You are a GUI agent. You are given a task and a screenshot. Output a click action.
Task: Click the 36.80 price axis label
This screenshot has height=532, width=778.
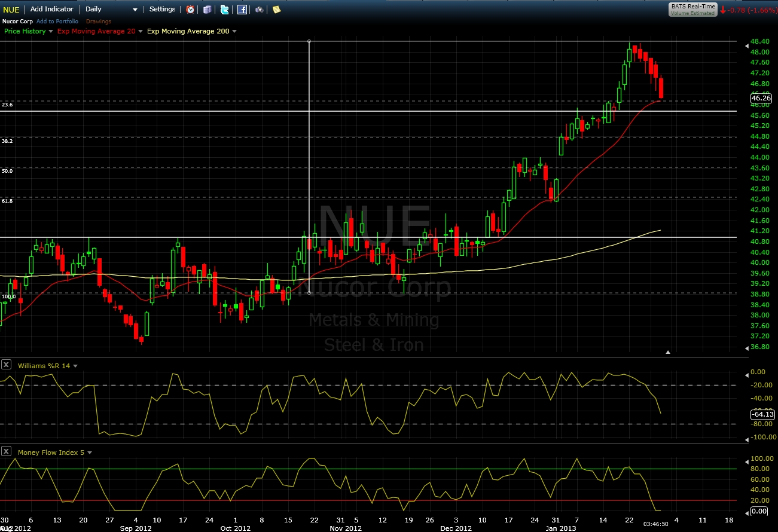(x=761, y=347)
